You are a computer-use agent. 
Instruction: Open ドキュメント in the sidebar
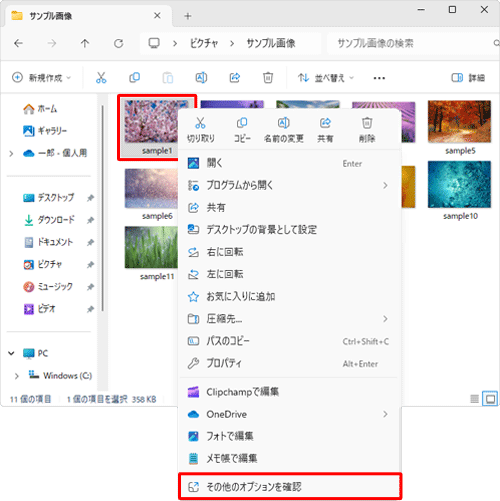point(49,242)
